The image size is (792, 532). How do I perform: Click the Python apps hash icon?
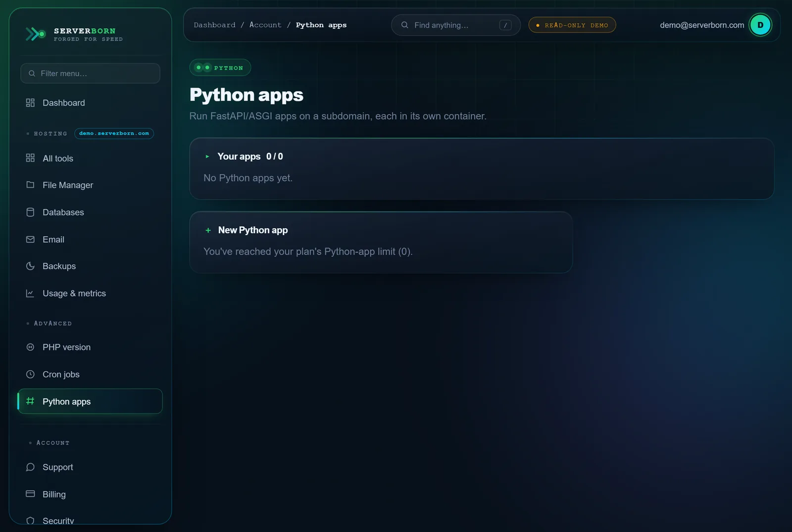point(30,401)
